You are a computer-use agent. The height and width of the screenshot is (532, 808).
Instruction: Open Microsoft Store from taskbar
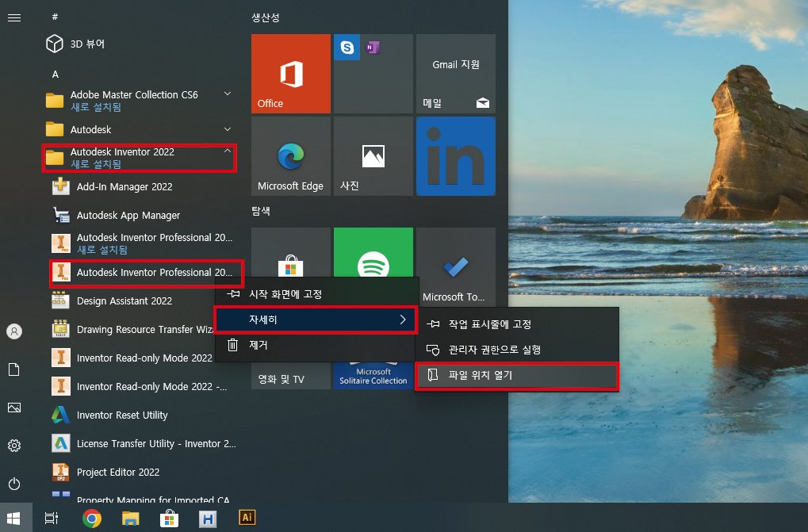(x=169, y=518)
